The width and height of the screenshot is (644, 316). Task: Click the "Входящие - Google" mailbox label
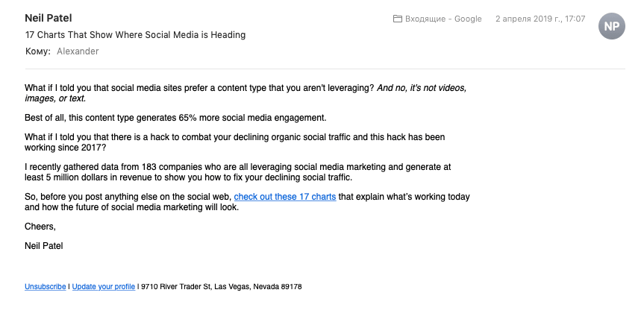click(x=443, y=19)
